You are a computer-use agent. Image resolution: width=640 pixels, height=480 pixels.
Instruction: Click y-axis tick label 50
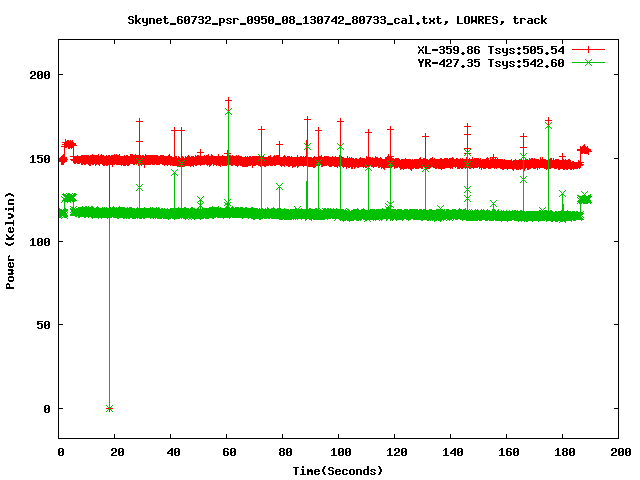(43, 325)
